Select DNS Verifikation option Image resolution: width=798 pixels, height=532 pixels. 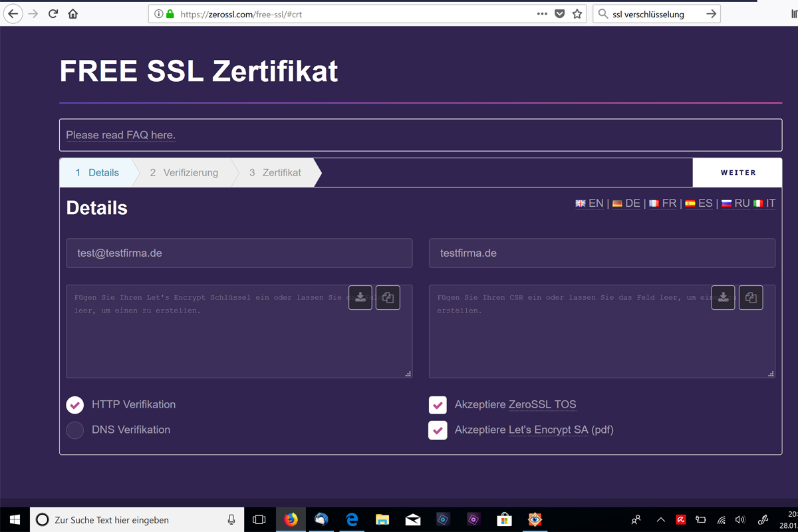point(75,430)
